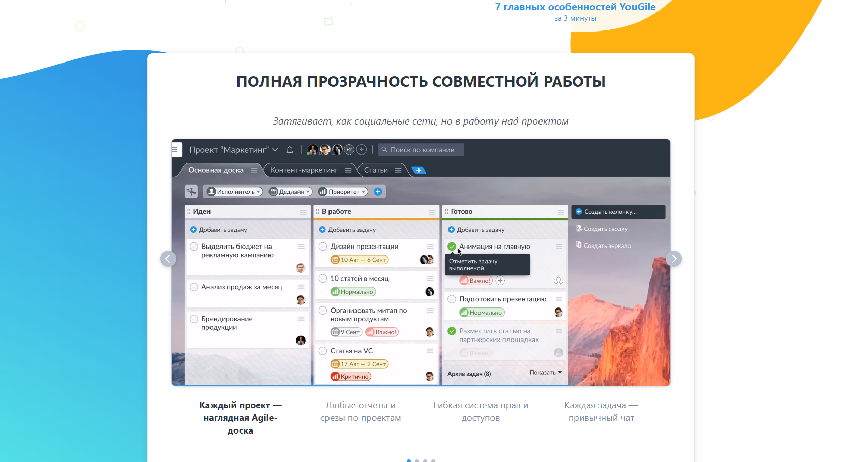Screen dimensions: 868x462
Task: Open the Статьи tab menu icon
Action: point(398,170)
